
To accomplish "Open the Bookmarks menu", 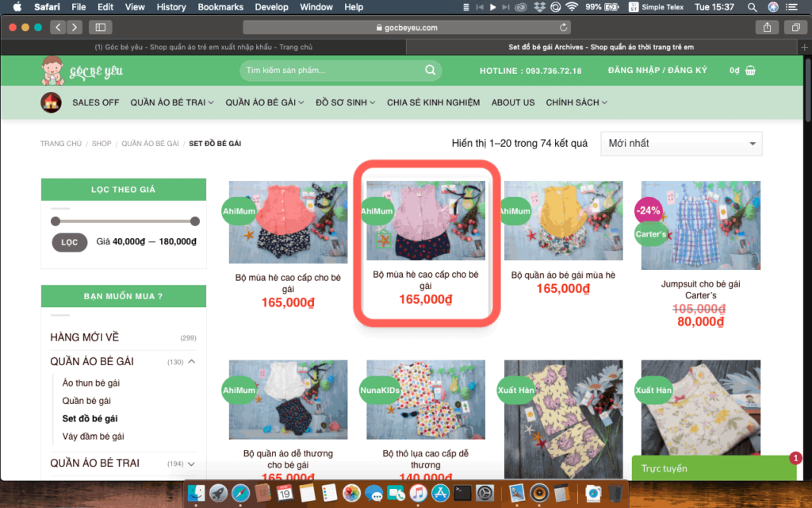I will [x=220, y=7].
